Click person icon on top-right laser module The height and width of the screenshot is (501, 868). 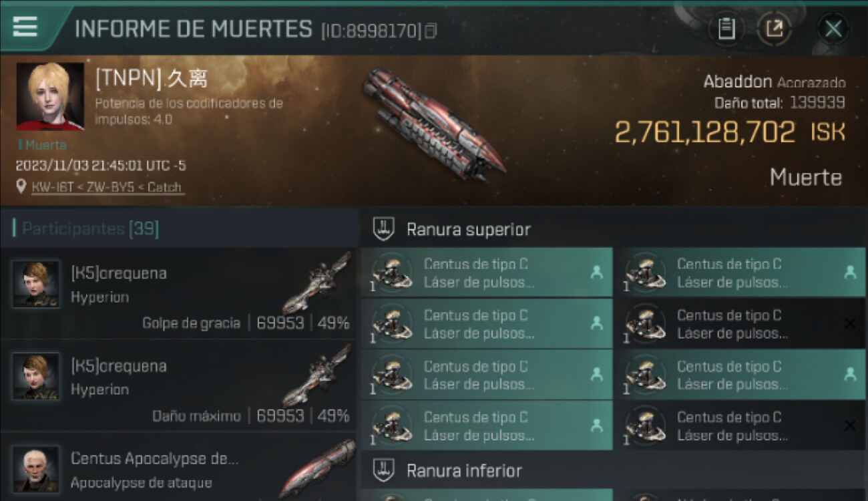850,273
